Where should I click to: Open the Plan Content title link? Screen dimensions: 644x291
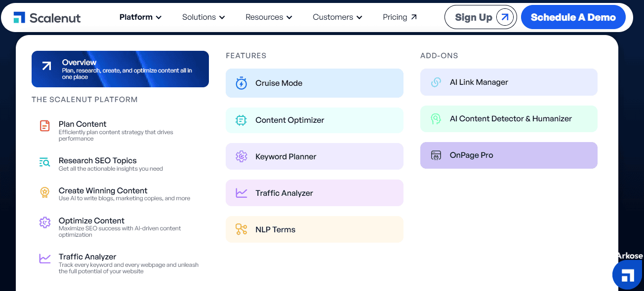click(82, 124)
